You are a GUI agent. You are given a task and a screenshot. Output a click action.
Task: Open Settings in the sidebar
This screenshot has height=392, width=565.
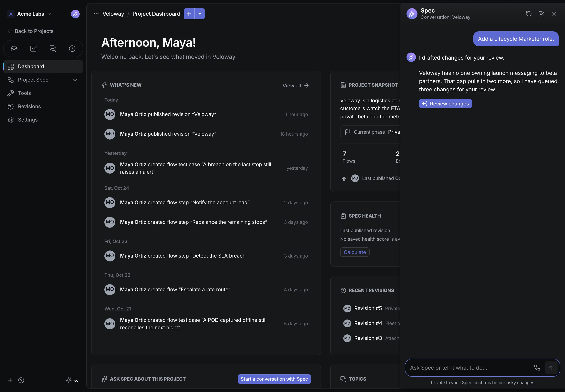pos(43,120)
